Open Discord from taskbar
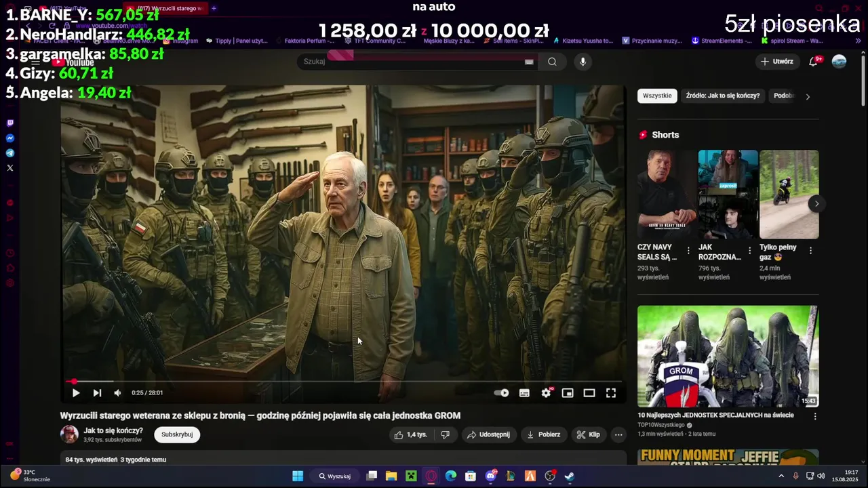Image resolution: width=868 pixels, height=488 pixels. [490, 476]
